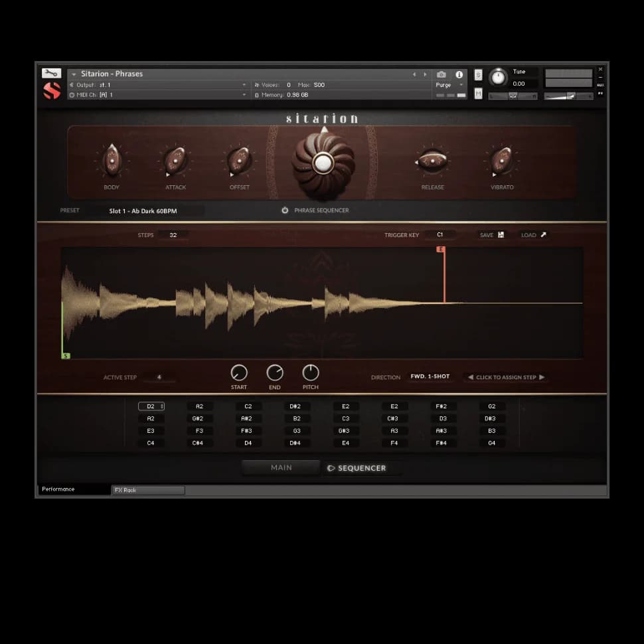644x644 pixels.
Task: Open the instrument info icon
Action: tap(459, 74)
